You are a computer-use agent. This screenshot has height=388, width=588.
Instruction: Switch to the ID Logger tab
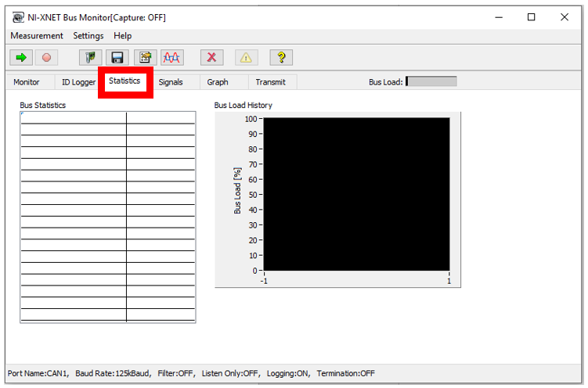(x=78, y=82)
